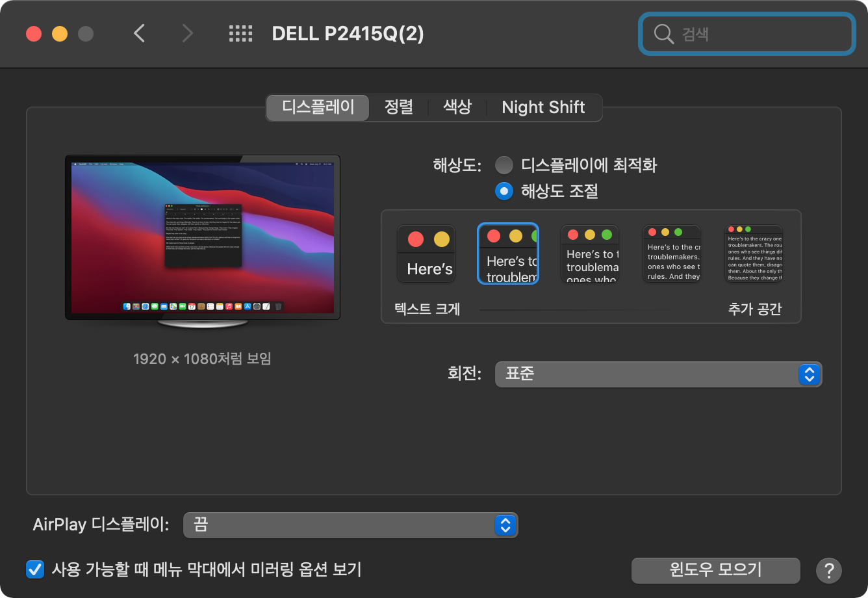Select 디스플레이에 최적화 radio button
The image size is (868, 598).
504,165
